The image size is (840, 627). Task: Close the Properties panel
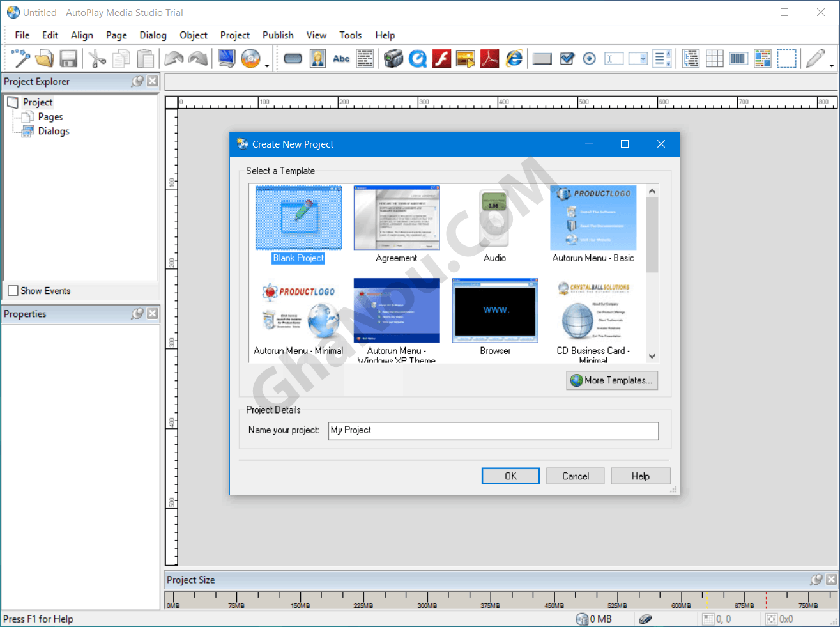coord(152,313)
